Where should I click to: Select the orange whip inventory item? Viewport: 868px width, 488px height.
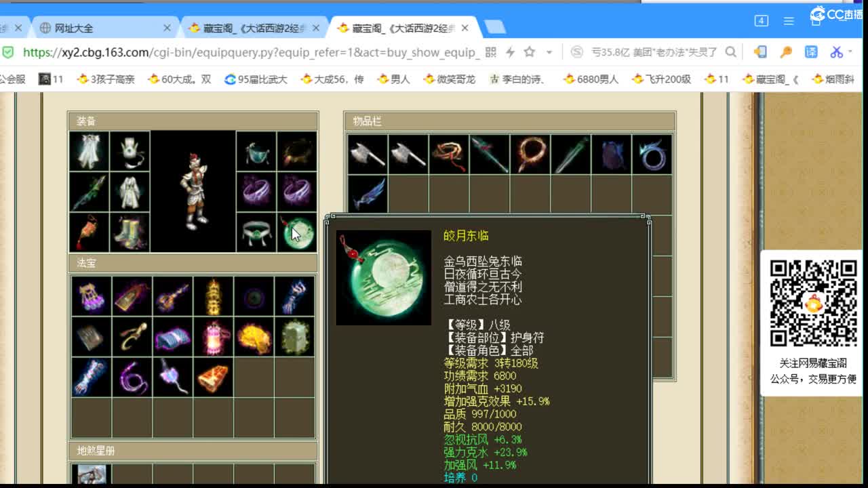click(449, 154)
